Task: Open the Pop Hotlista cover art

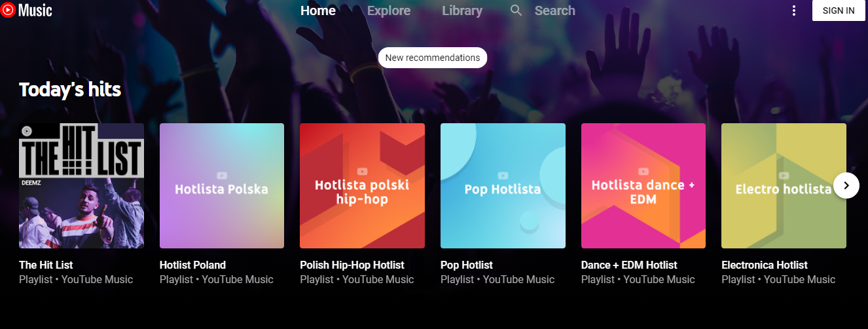Action: click(x=503, y=185)
